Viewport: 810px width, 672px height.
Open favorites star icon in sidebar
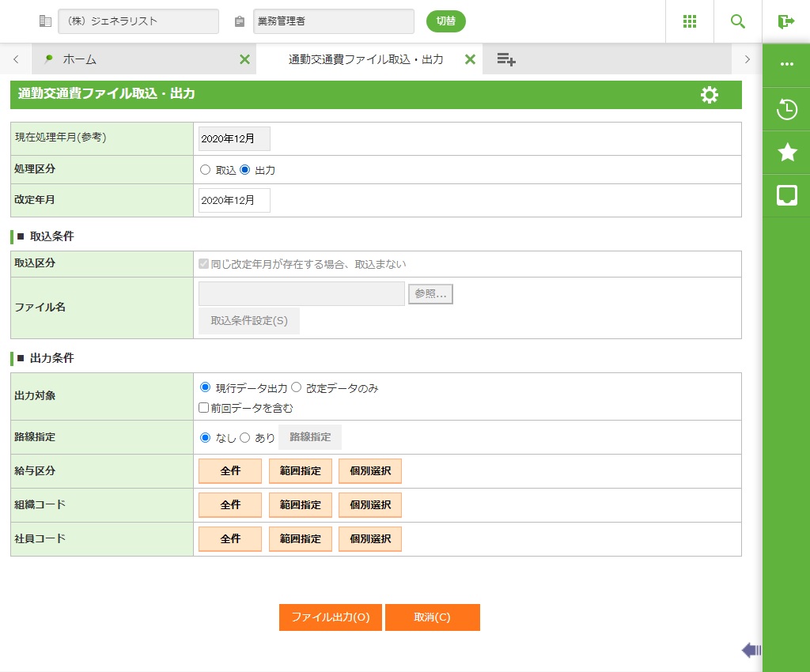click(786, 153)
